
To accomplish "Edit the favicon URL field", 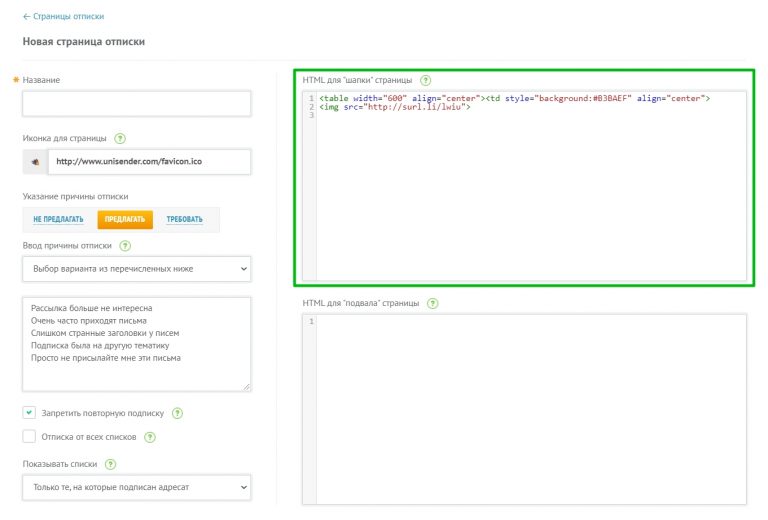I will click(149, 162).
